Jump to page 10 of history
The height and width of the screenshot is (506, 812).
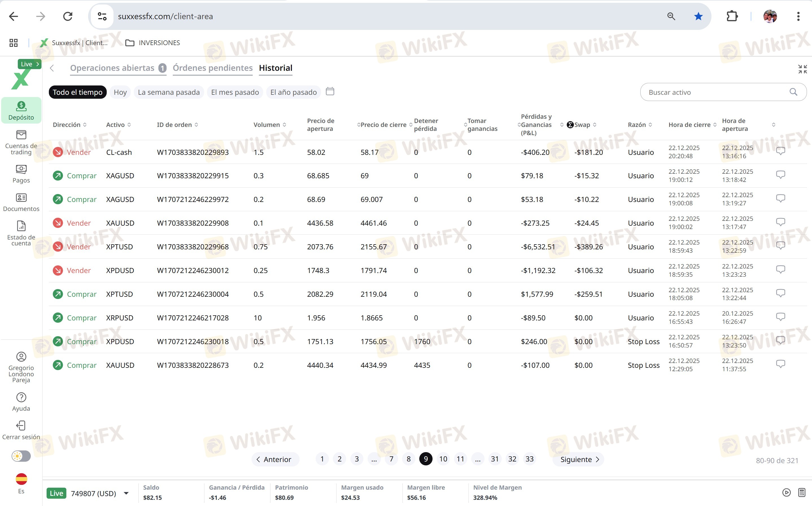[x=443, y=459]
